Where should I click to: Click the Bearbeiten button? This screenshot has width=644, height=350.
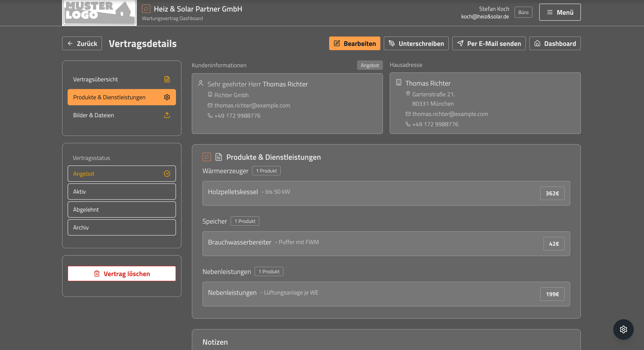coord(354,43)
